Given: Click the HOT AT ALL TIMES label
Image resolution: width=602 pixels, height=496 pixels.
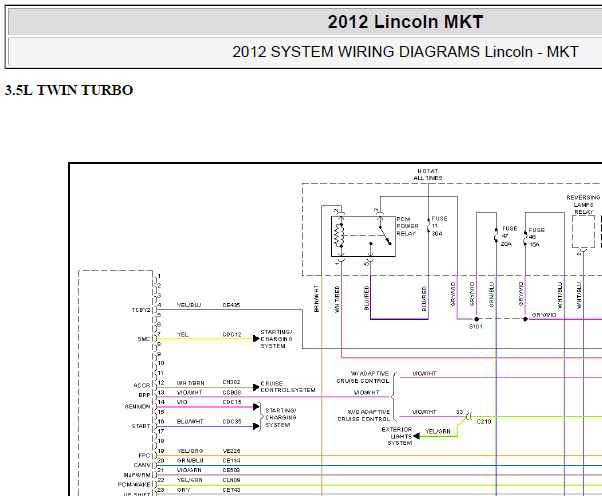Looking at the screenshot, I should (x=428, y=174).
